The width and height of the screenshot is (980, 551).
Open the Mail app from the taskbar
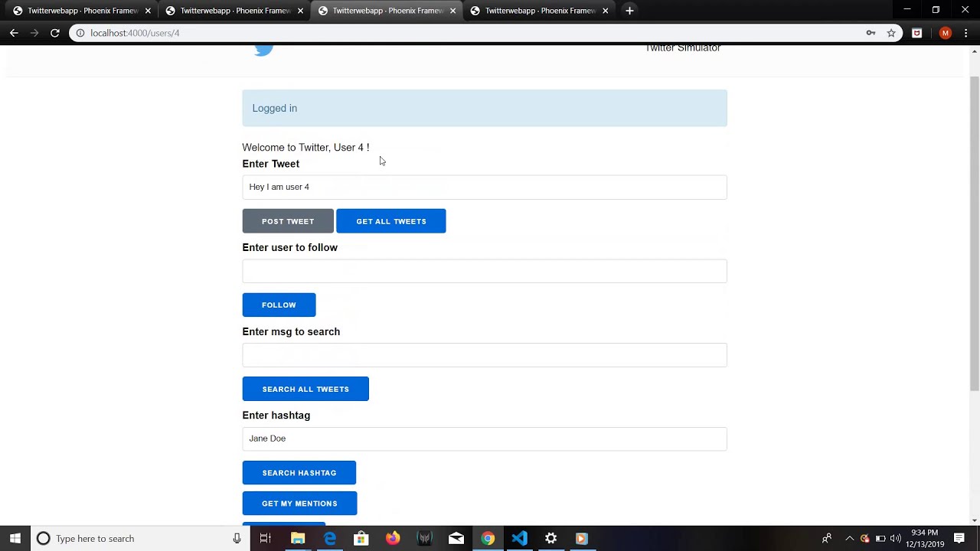click(x=456, y=539)
